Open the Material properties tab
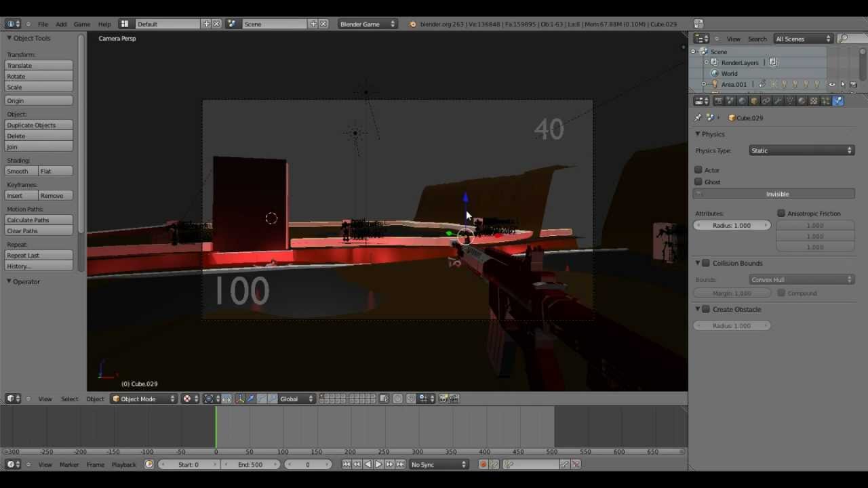Viewport: 868px width, 488px height. pyautogui.click(x=802, y=101)
